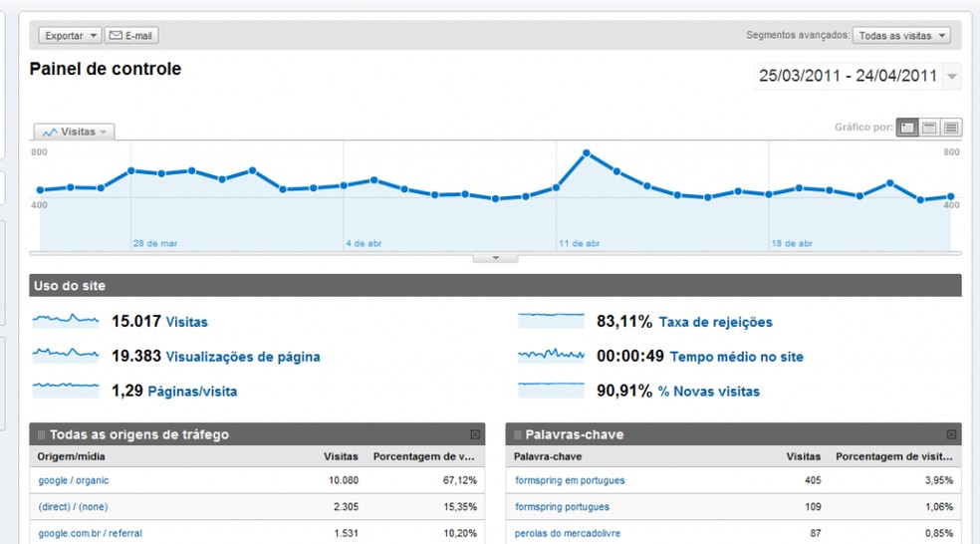Screen dimensions: 980x544
Task: Click the date range 25/03/2011 - 24/04/2011
Action: [x=849, y=76]
